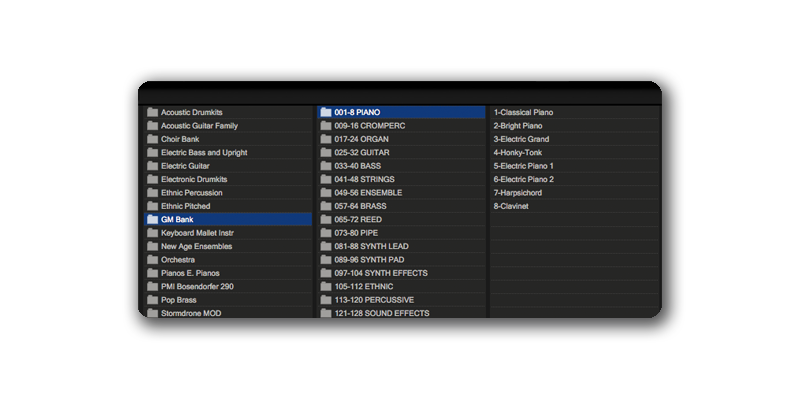Load the 8-Clavinet preset
The width and height of the screenshot is (800, 400).
coord(511,206)
